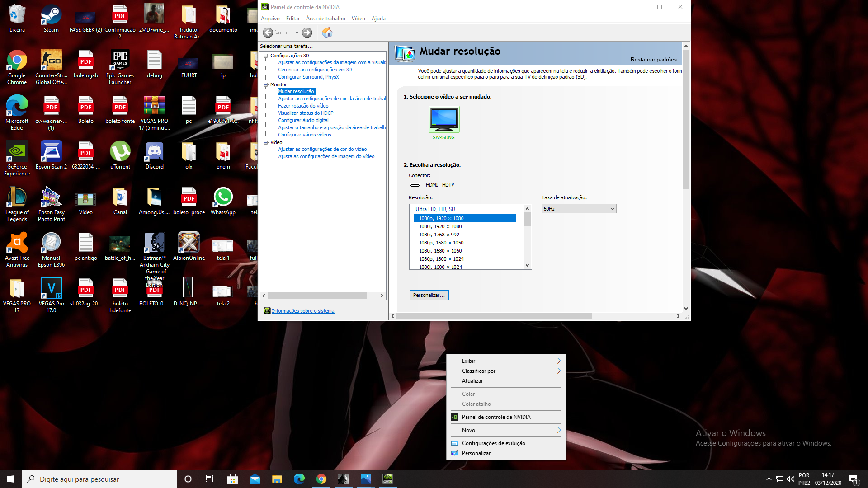The image size is (868, 488).
Task: Collapse the Monitor tree node
Action: [x=266, y=84]
